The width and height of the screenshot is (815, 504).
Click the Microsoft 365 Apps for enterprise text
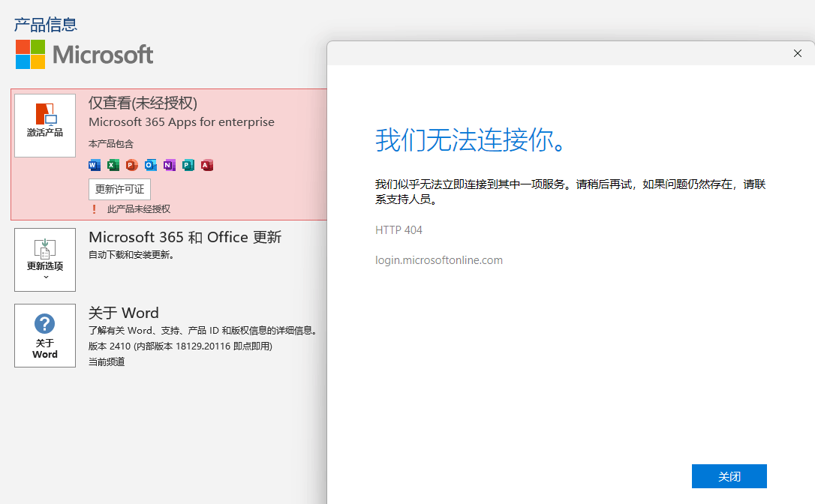coord(182,122)
